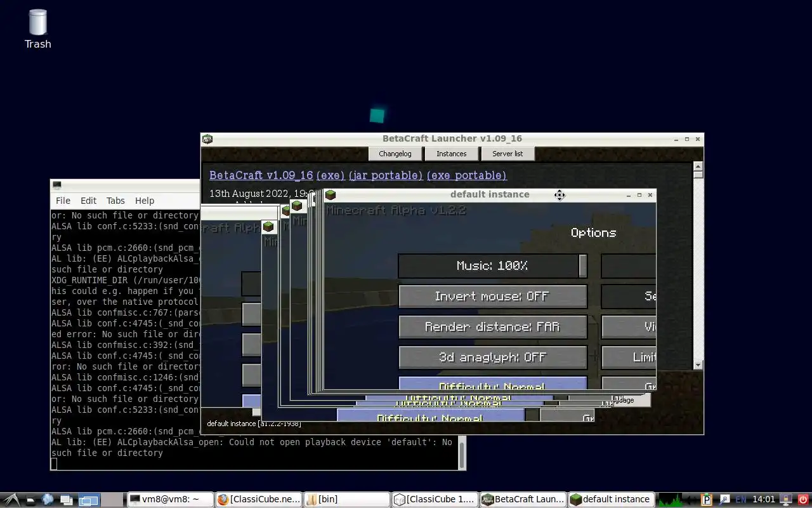
Task: Open the (jar portable) download link
Action: coord(386,175)
